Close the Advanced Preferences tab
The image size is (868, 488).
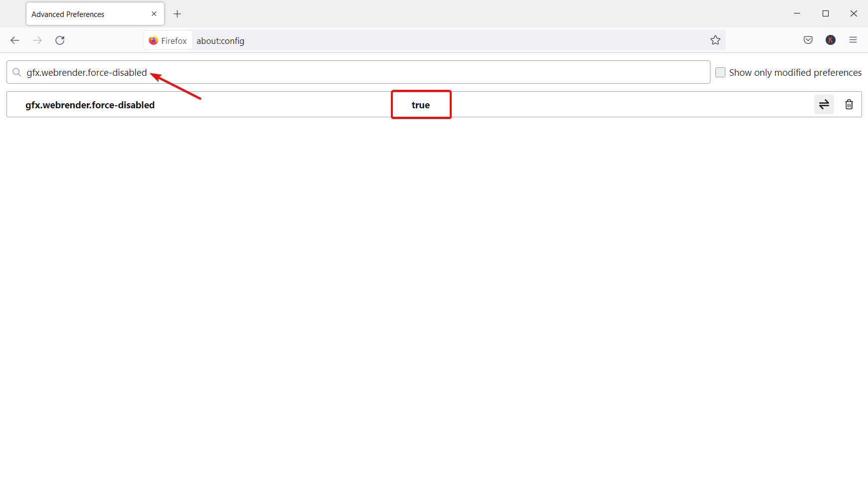pos(154,14)
